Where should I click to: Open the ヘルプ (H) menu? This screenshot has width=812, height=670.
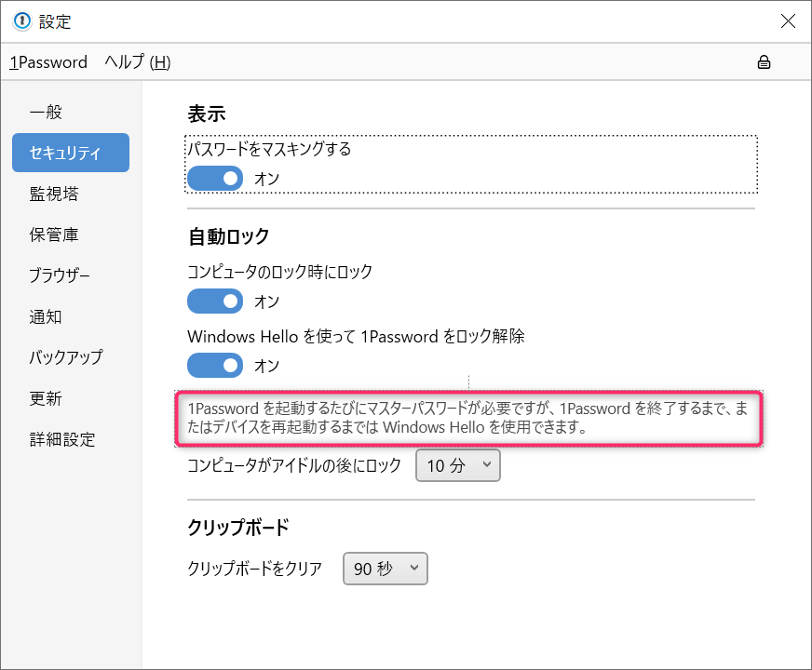(137, 62)
